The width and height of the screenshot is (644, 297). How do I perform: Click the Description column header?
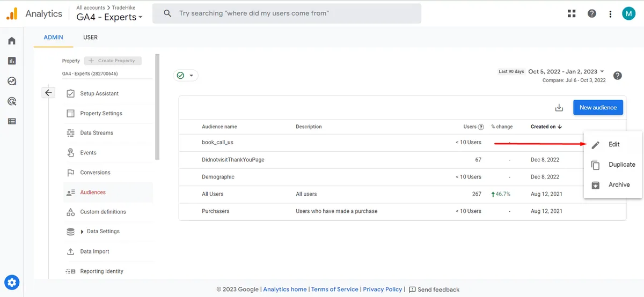point(309,127)
